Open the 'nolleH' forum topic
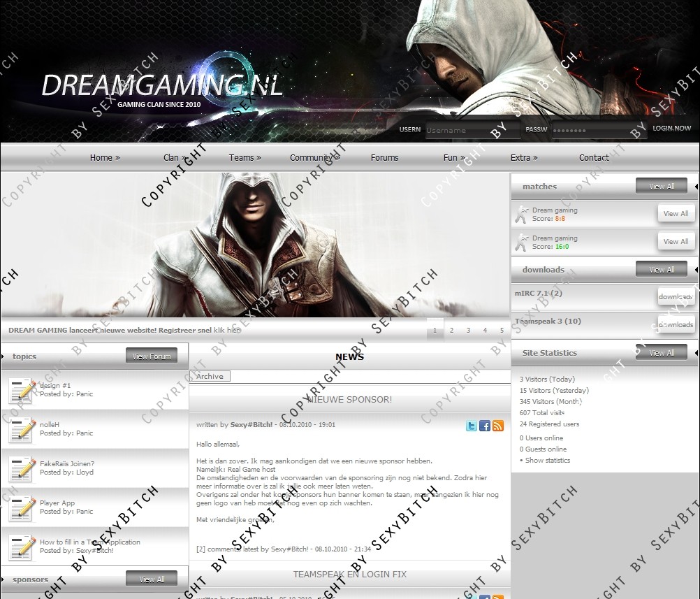The image size is (700, 599). (50, 424)
